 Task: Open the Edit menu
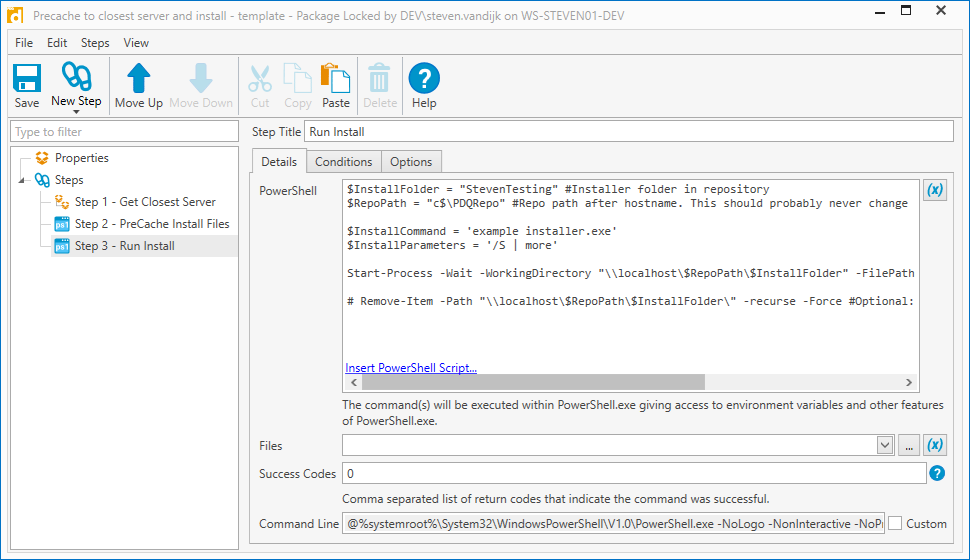coord(57,43)
